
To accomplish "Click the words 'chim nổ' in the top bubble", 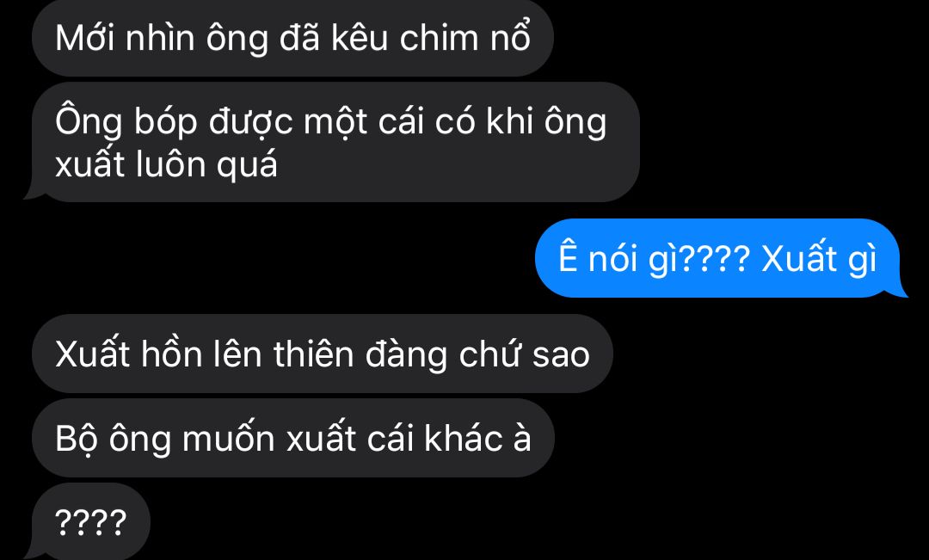I will click(x=465, y=38).
